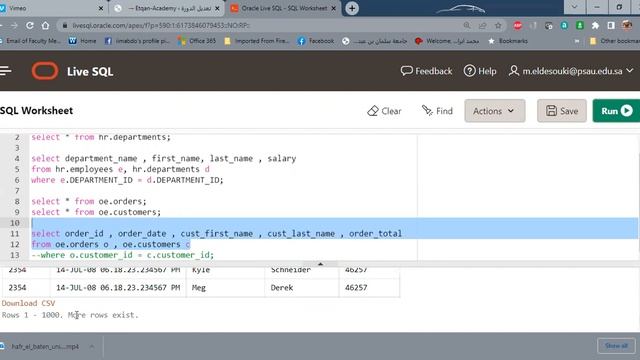Click the share page icon in address bar

click(482, 25)
